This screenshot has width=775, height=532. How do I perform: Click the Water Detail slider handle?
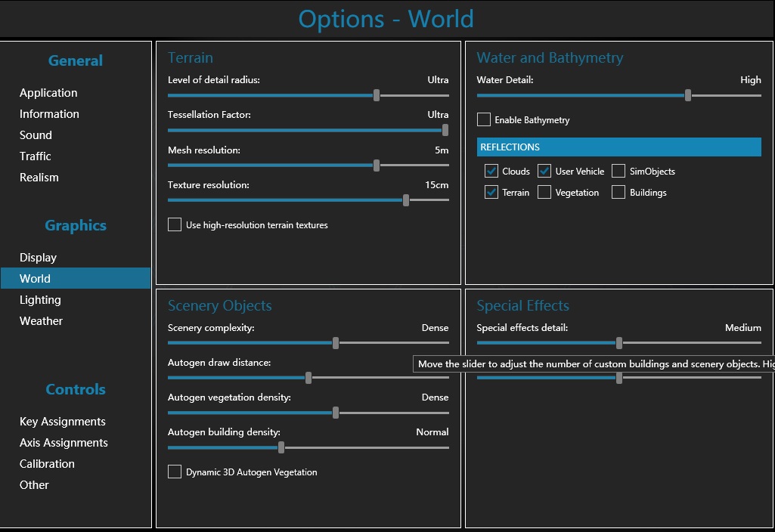688,95
